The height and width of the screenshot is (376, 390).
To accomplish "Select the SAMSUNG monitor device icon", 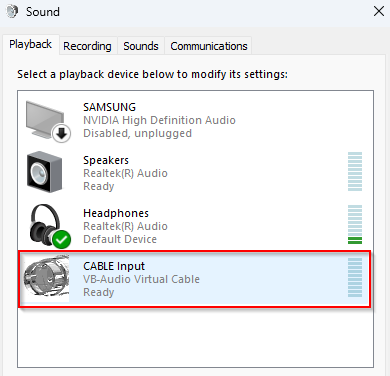I will pos(48,121).
